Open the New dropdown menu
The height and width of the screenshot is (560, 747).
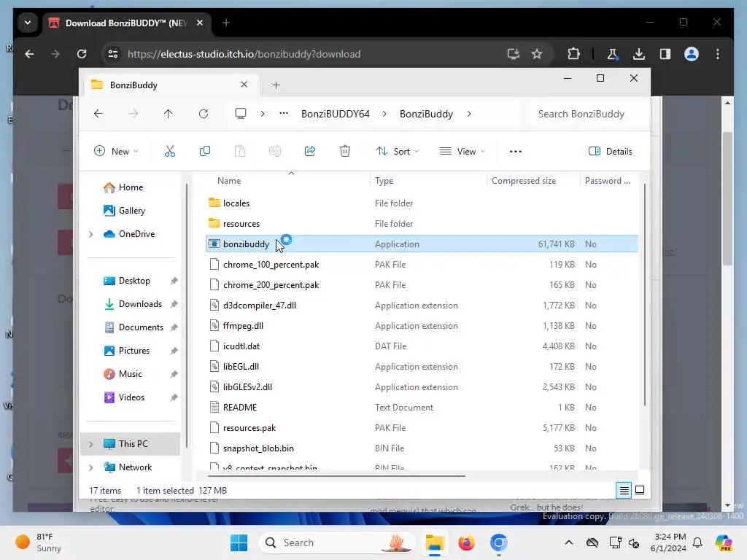coord(116,152)
